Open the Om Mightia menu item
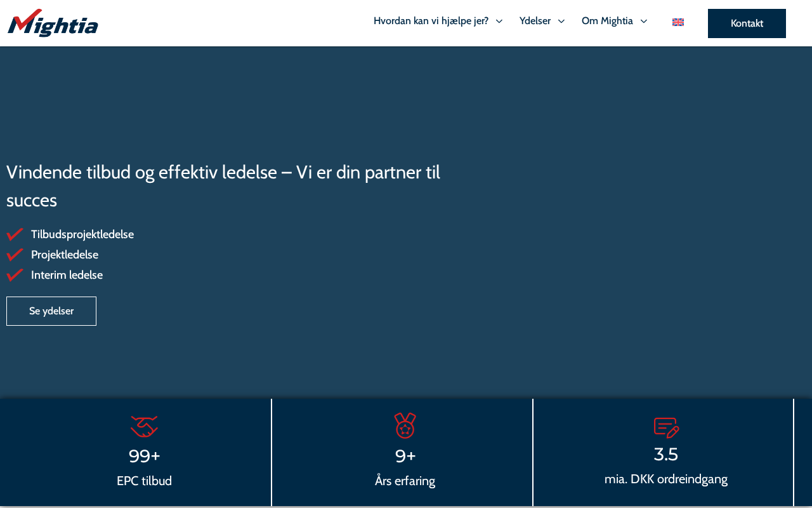Image resolution: width=812 pixels, height=508 pixels. pos(607,21)
